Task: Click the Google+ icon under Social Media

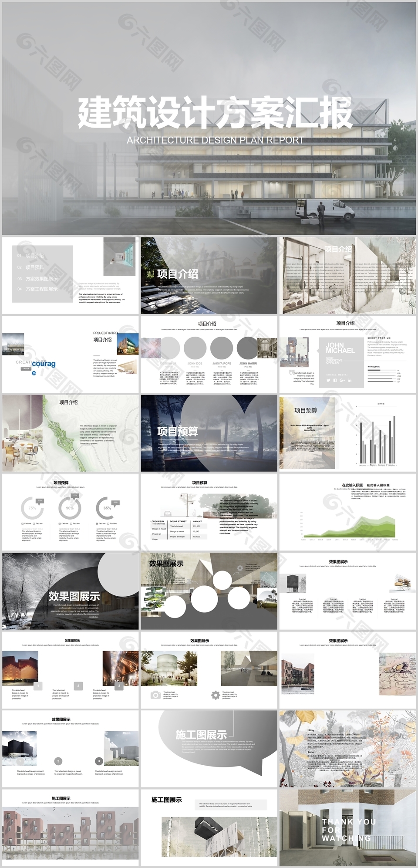Action: pos(342,380)
